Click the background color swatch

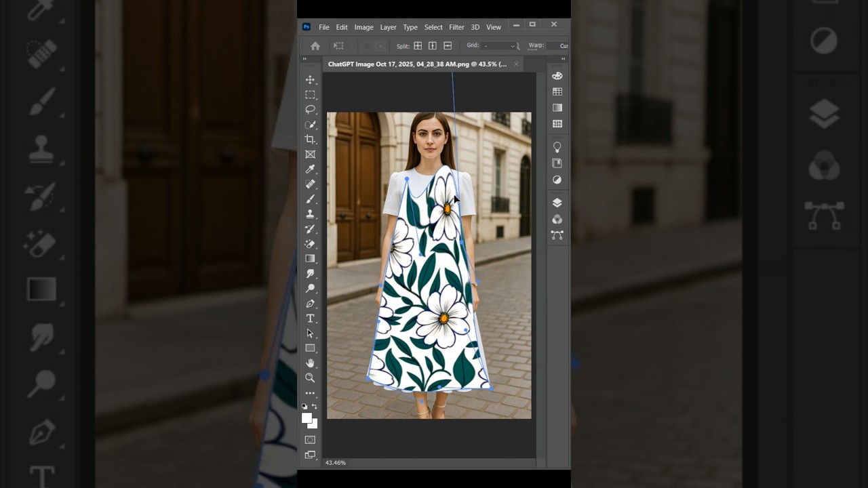[x=313, y=424]
